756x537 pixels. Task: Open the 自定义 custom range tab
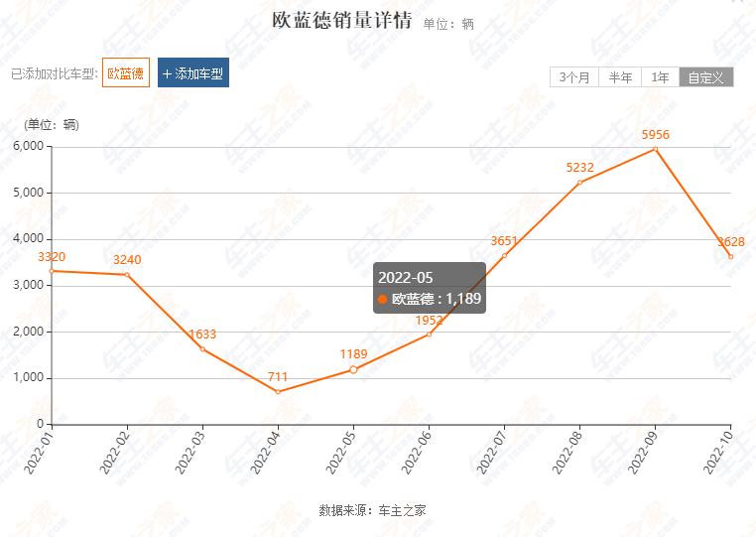tap(706, 77)
